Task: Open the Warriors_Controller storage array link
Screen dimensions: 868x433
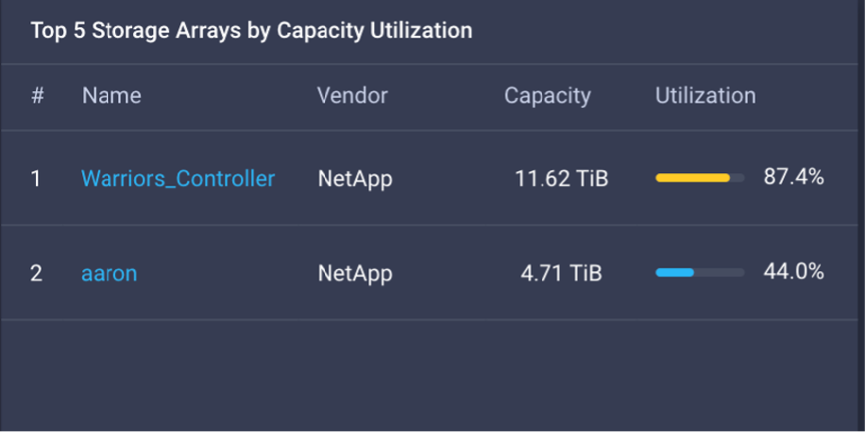Action: (x=177, y=179)
